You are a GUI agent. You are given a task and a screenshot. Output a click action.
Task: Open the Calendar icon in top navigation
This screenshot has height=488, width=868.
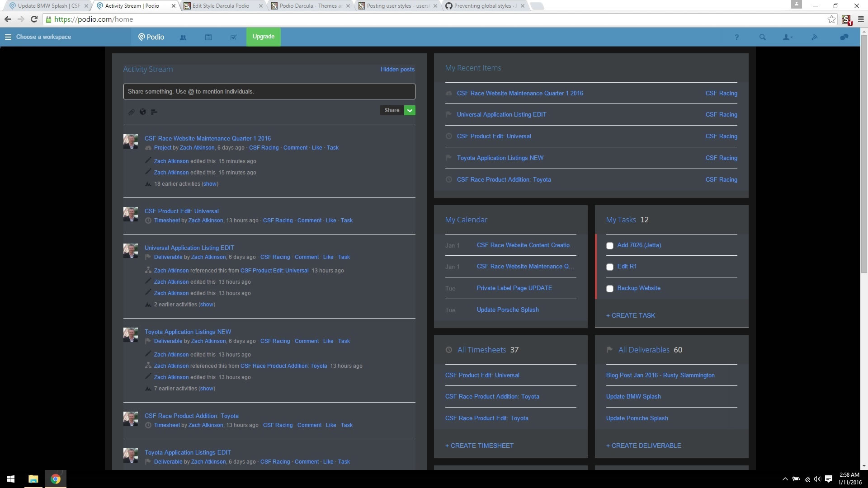208,38
